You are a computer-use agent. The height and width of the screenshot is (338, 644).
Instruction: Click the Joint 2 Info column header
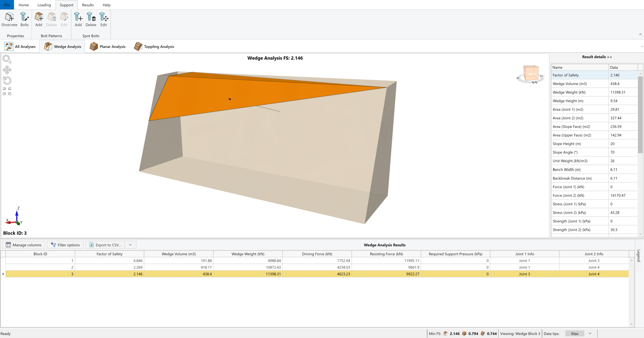click(x=594, y=254)
